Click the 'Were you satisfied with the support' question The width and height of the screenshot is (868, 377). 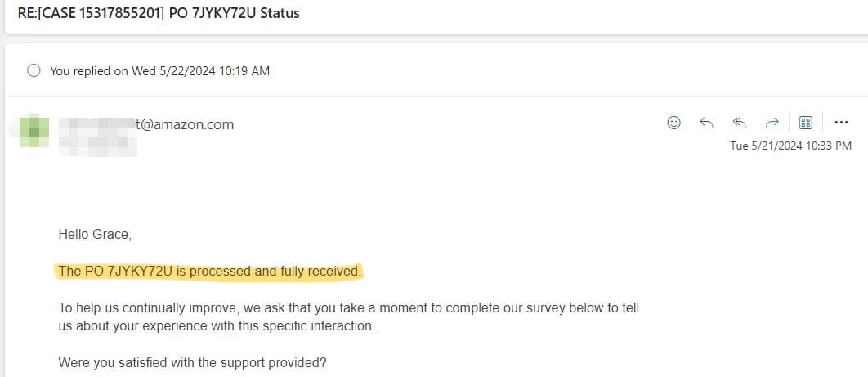tap(193, 363)
